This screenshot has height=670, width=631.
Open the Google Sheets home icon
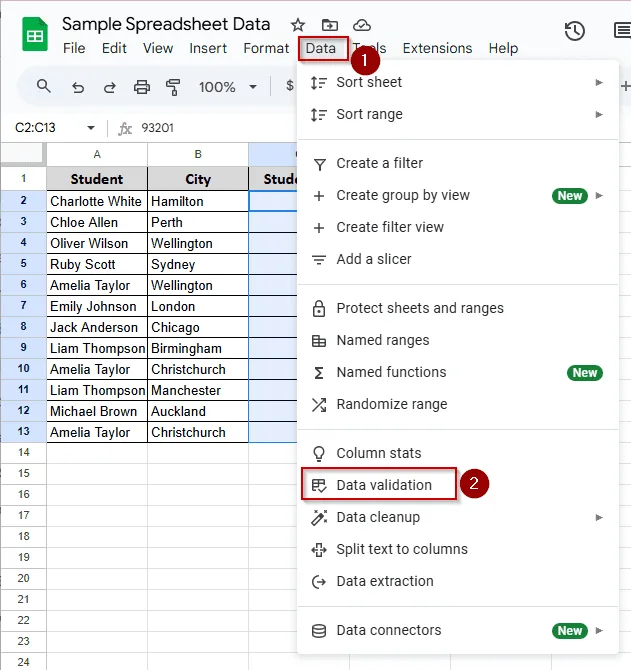pyautogui.click(x=35, y=34)
